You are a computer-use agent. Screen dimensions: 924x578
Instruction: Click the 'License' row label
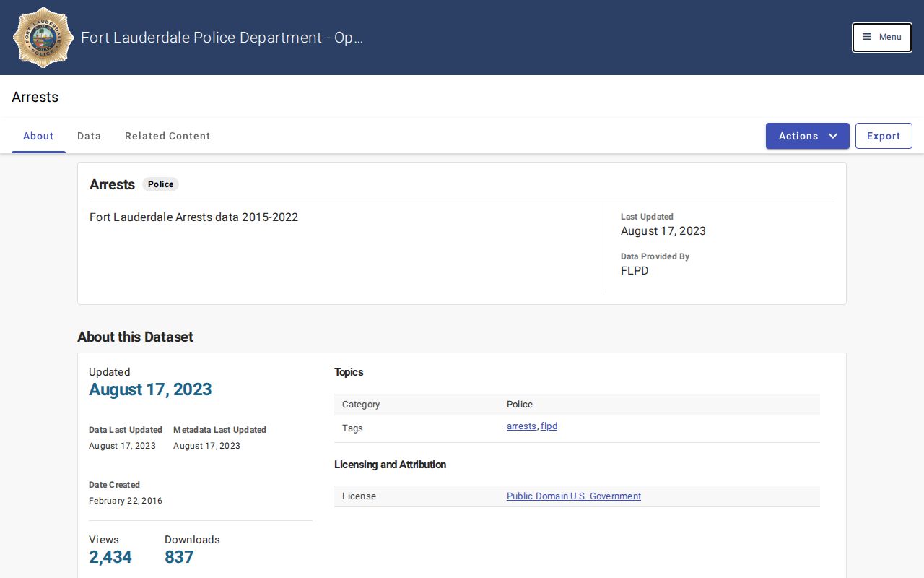(359, 496)
